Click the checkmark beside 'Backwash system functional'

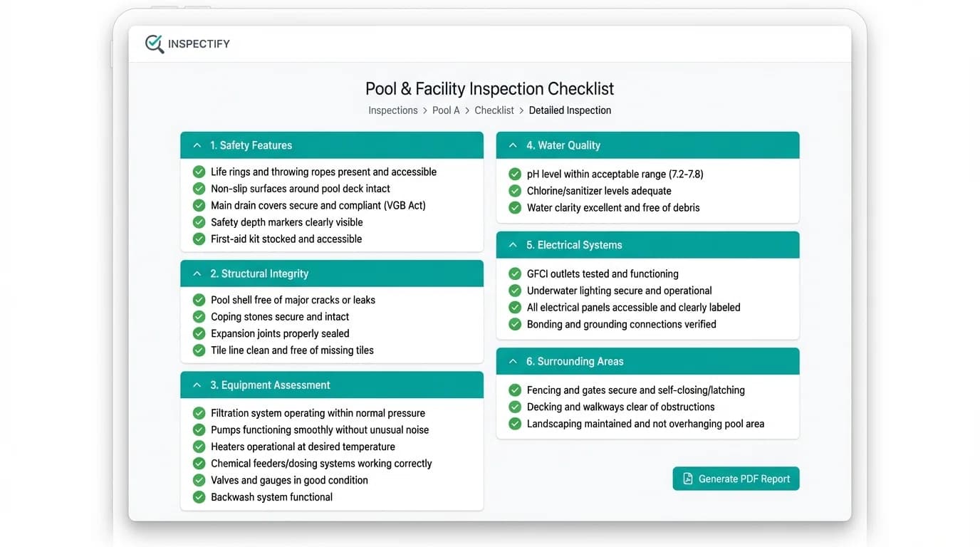pos(199,497)
